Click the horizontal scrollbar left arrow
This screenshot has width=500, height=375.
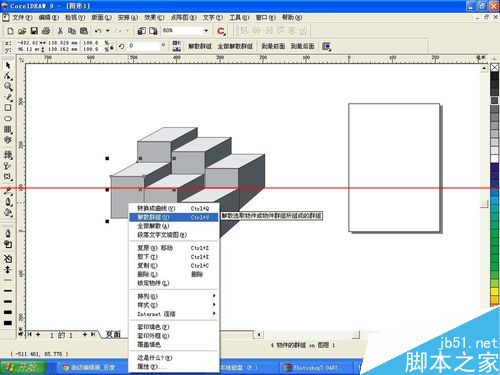coord(259,334)
